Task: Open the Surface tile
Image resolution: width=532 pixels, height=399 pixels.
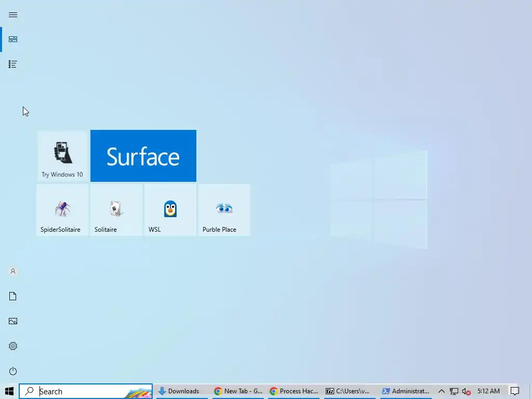Action: (143, 156)
